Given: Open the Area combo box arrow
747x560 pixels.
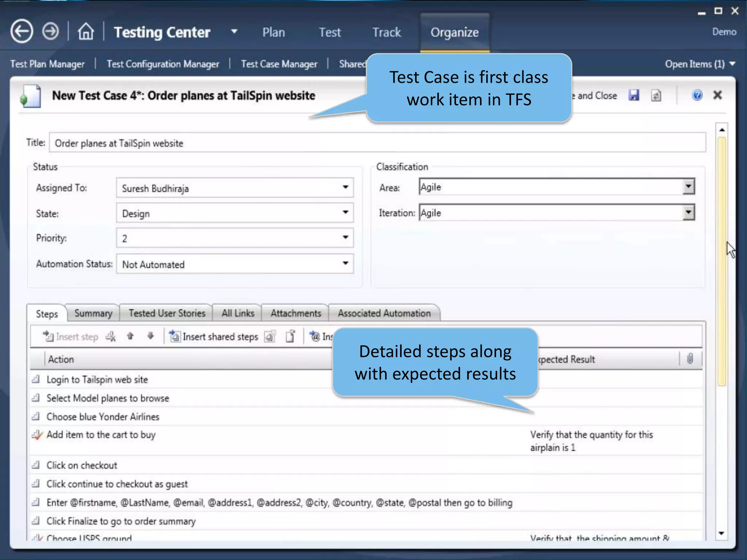Looking at the screenshot, I should 688,187.
